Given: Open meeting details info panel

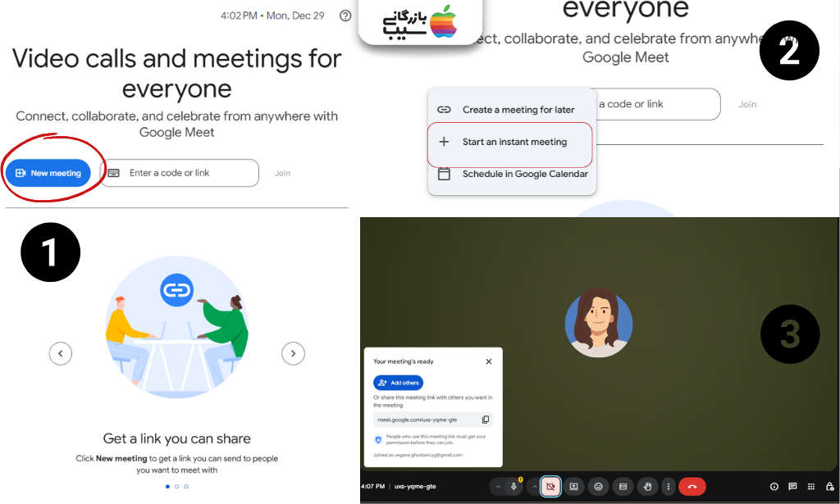Looking at the screenshot, I should coord(774,486).
